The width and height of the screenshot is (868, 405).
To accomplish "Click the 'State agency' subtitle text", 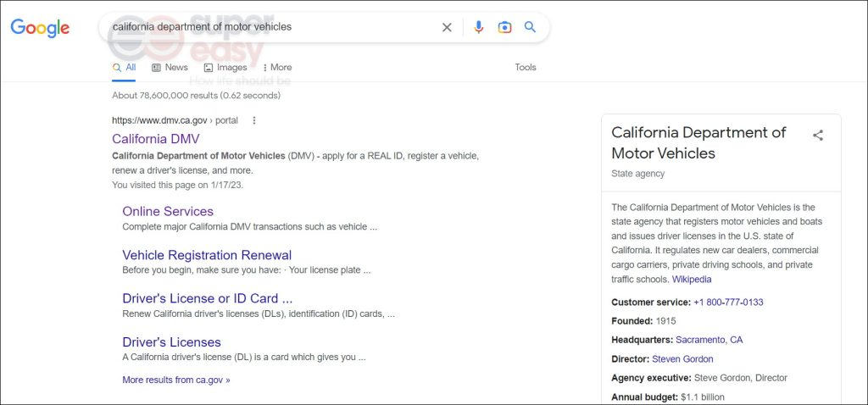I will coord(637,174).
